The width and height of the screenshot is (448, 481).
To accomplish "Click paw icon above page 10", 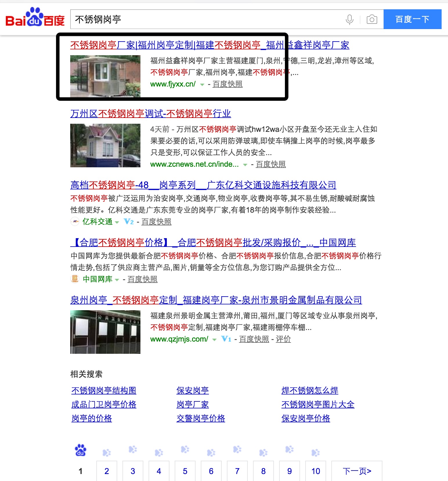I will 316,453.
